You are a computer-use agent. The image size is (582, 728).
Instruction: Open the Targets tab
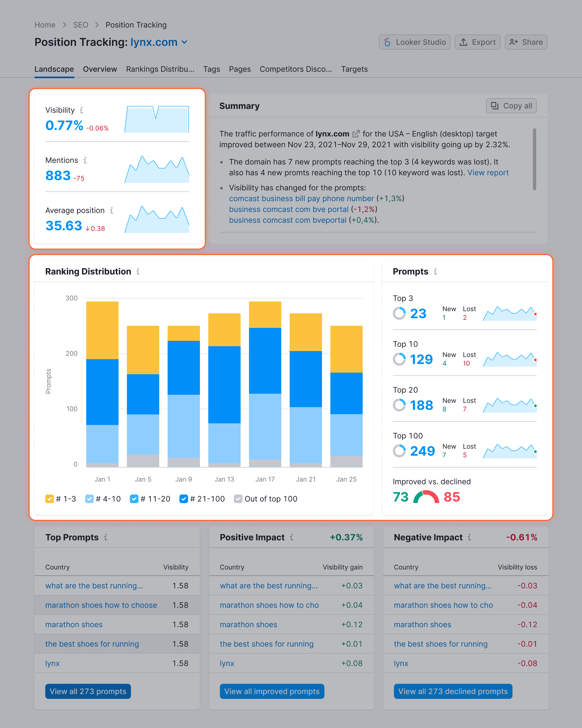(354, 69)
